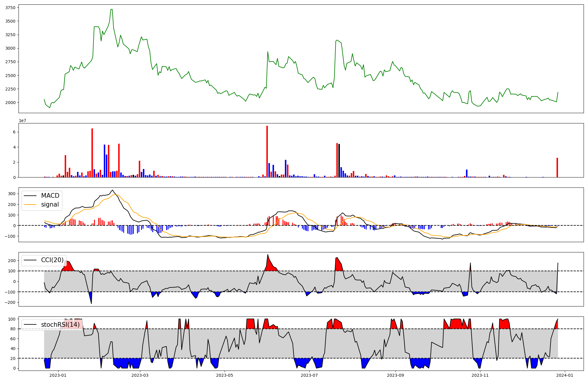Click the last red volume bar at far right
Viewport: 588px width, 382px height.
pos(557,167)
